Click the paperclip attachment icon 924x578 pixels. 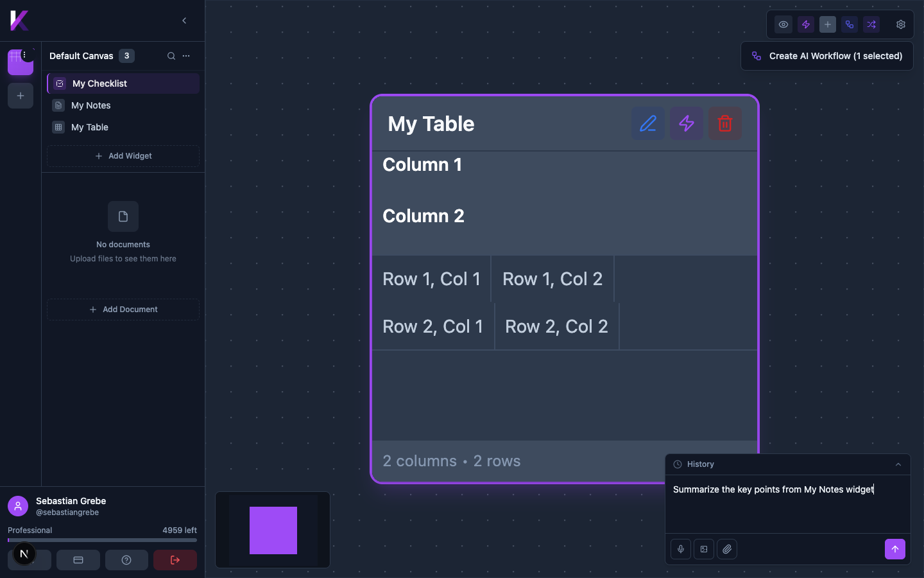[727, 549]
